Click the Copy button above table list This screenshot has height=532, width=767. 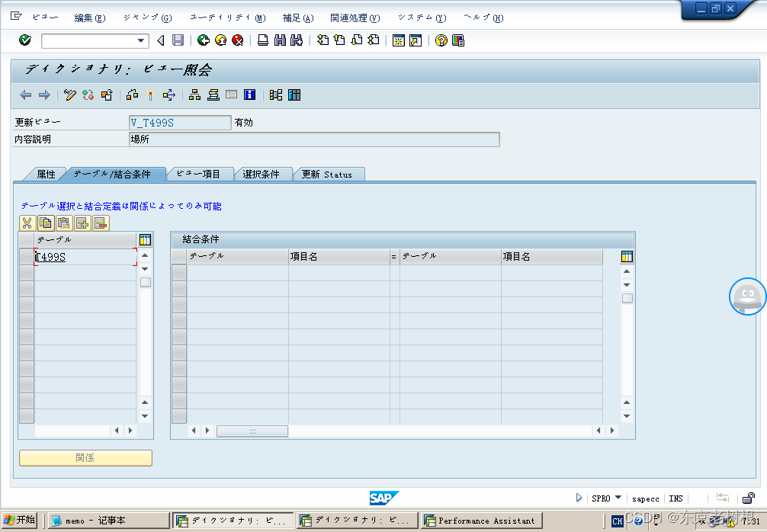pos(46,223)
